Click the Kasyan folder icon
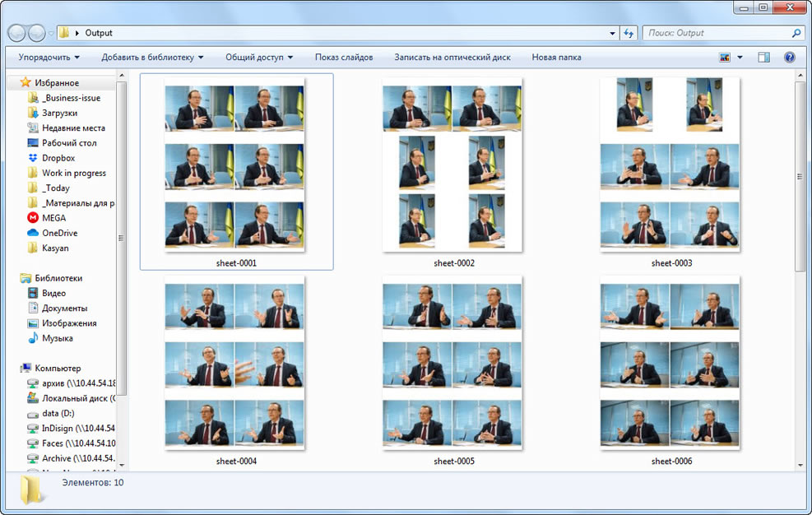 point(33,248)
